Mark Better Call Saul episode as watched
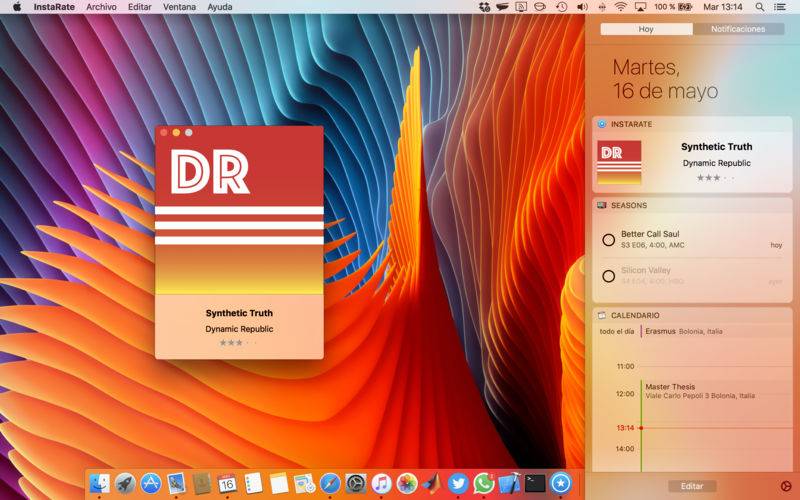The width and height of the screenshot is (800, 500). click(x=608, y=240)
